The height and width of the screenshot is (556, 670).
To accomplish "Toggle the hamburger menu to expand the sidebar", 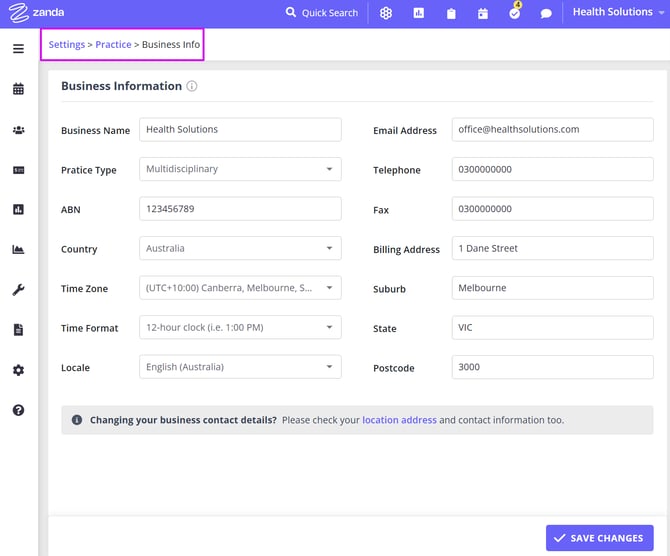I will coord(18,49).
